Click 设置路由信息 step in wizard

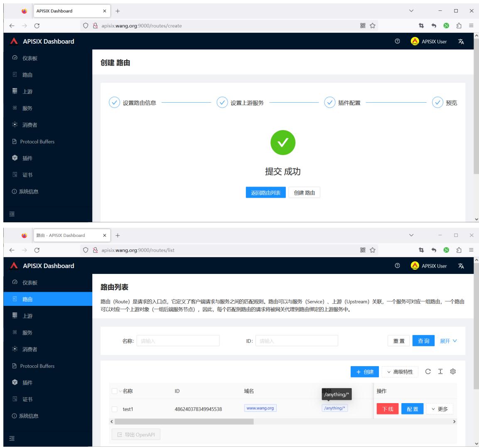point(132,103)
